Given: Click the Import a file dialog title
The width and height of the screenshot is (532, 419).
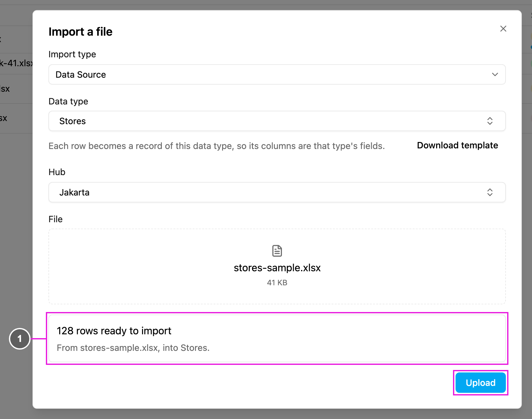Looking at the screenshot, I should click(81, 32).
